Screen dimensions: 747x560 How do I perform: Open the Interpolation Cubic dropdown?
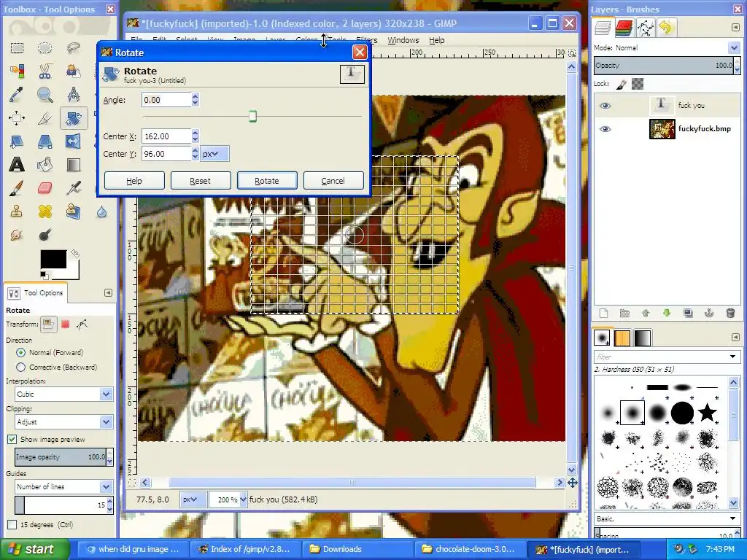[x=64, y=394]
